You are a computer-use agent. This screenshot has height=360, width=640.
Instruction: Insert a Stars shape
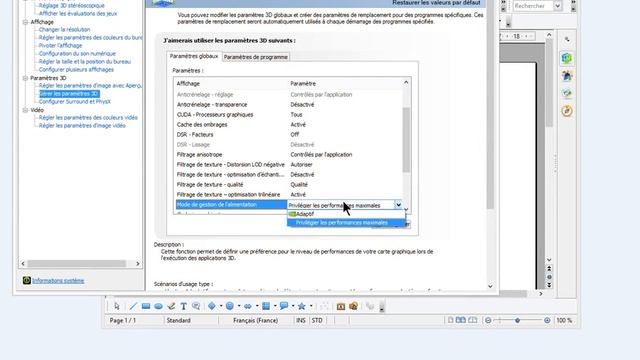(x=302, y=306)
